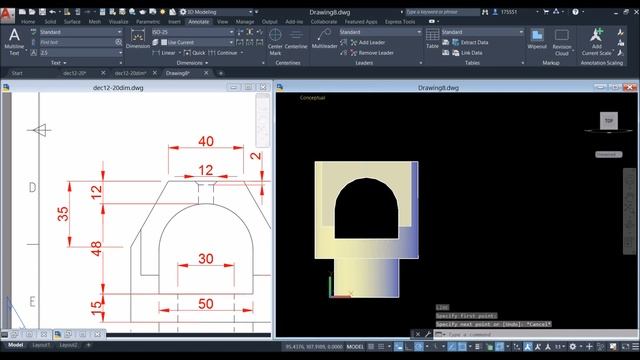Screen dimensions: 640x360
Task: Open the Express Tools ribbon tab
Action: coord(400,22)
